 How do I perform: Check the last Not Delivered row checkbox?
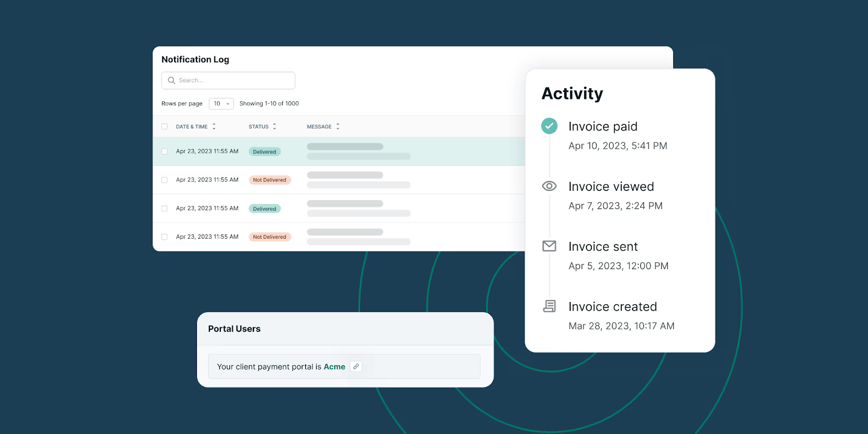click(x=164, y=237)
